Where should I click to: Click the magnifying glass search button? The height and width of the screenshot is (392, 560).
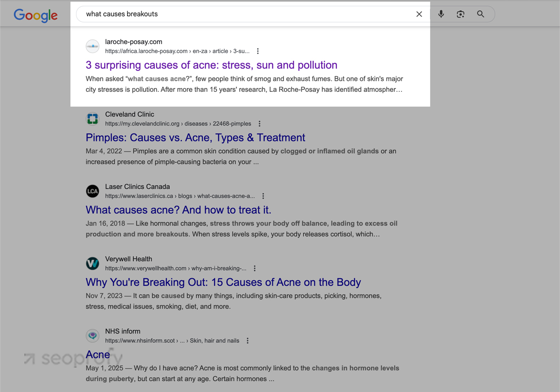(x=481, y=14)
